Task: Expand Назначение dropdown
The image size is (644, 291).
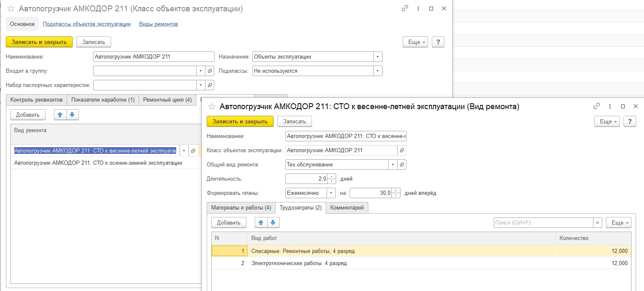Action: tap(378, 57)
